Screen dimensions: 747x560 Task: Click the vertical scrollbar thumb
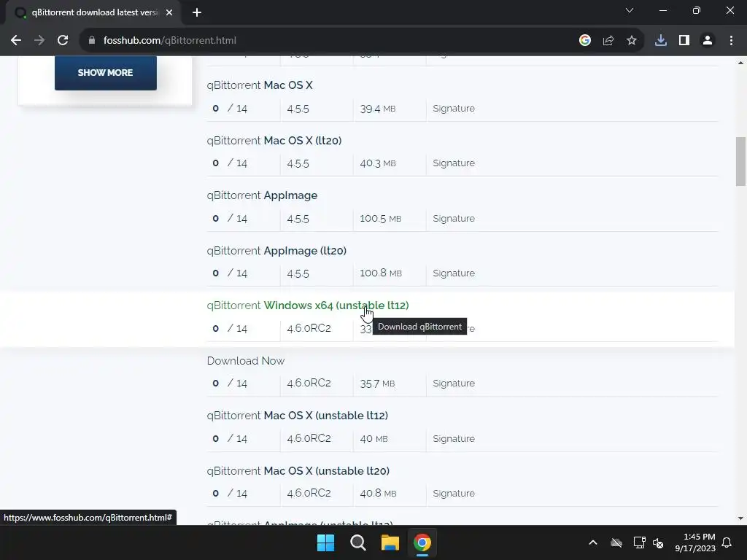[741, 162]
